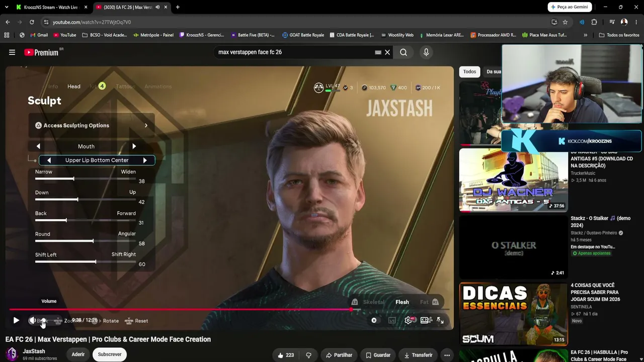Open the video player settings gear

(x=409, y=320)
